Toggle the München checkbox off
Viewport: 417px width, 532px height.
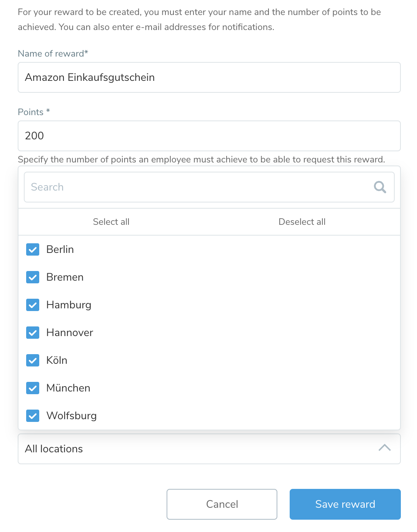tap(33, 388)
